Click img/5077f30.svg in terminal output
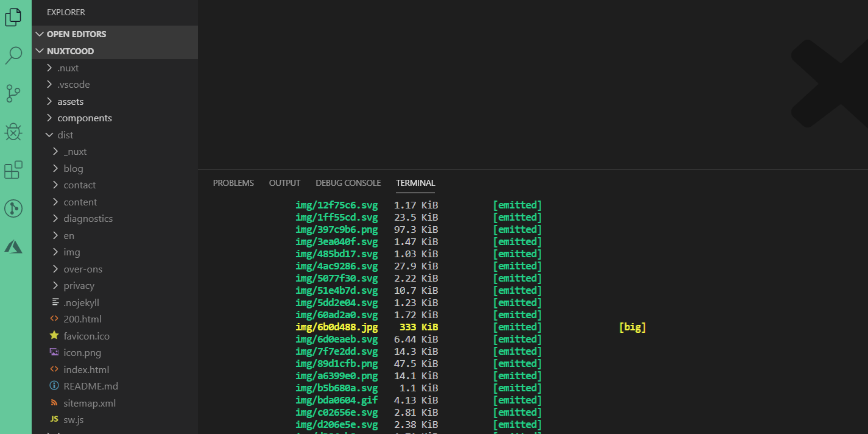The image size is (868, 434). (x=336, y=279)
